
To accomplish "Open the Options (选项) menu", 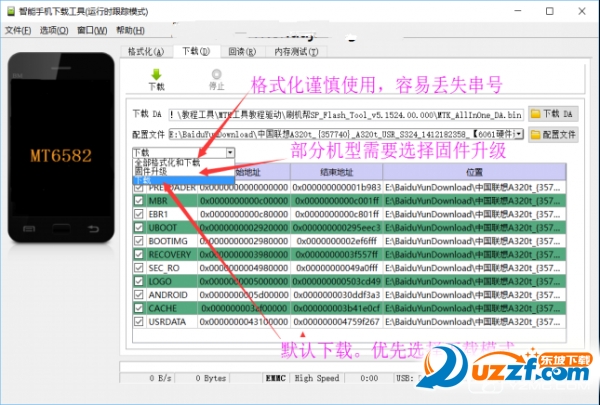I will point(54,30).
